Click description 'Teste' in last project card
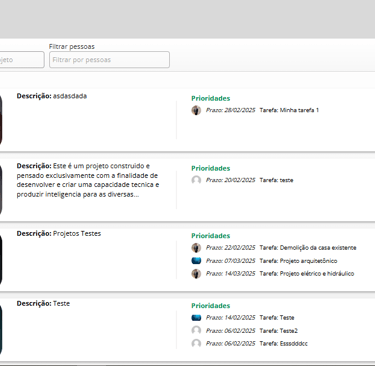Image resolution: width=375 pixels, height=366 pixels. [x=61, y=303]
